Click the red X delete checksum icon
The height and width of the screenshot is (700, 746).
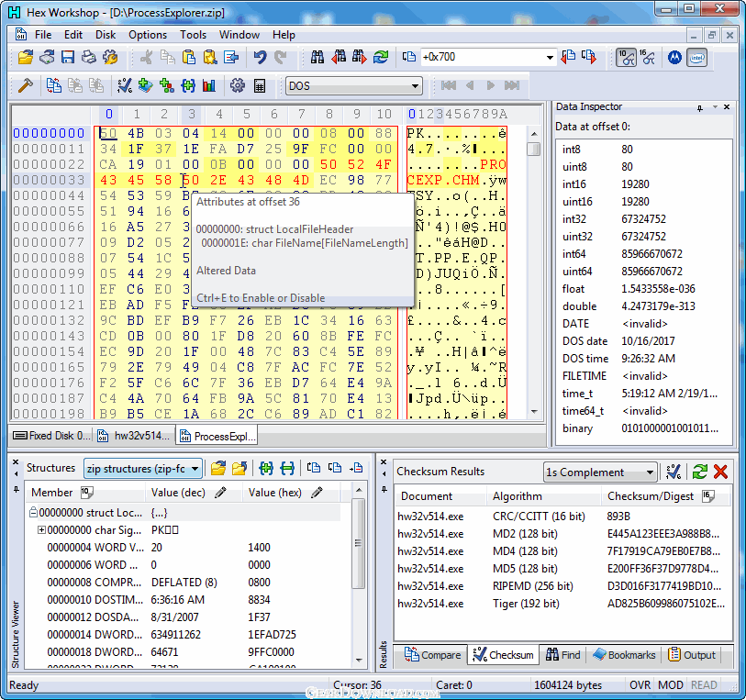pyautogui.click(x=720, y=472)
